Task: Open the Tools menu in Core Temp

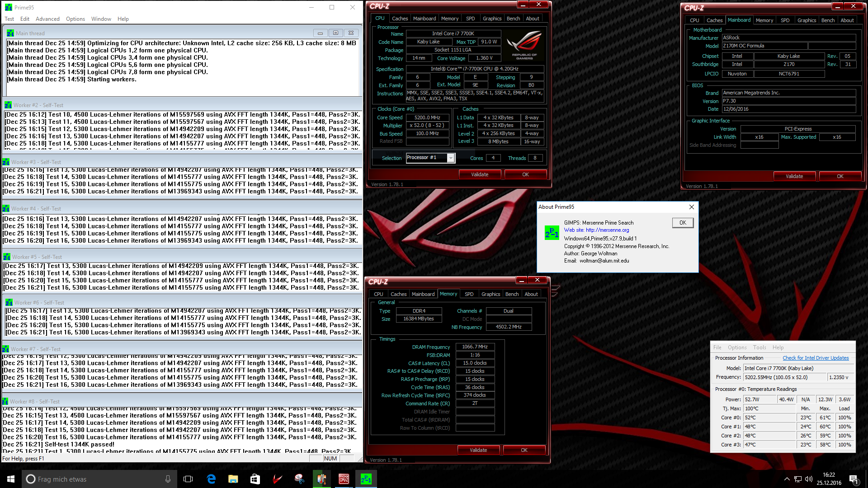Action: (759, 347)
